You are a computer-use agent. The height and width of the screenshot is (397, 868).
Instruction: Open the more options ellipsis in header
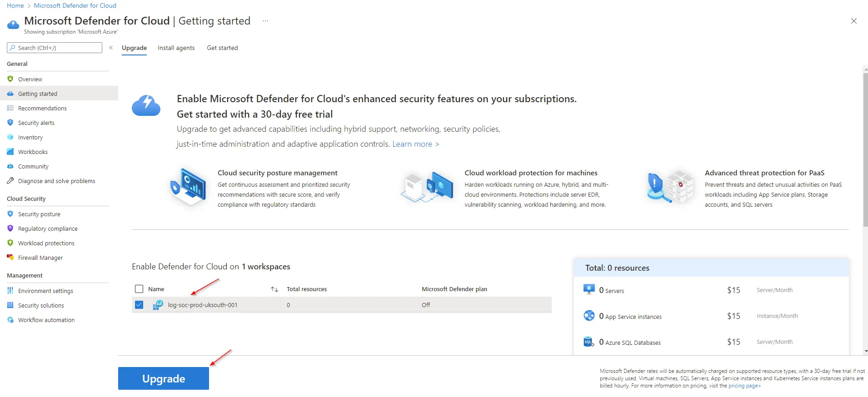click(x=265, y=21)
